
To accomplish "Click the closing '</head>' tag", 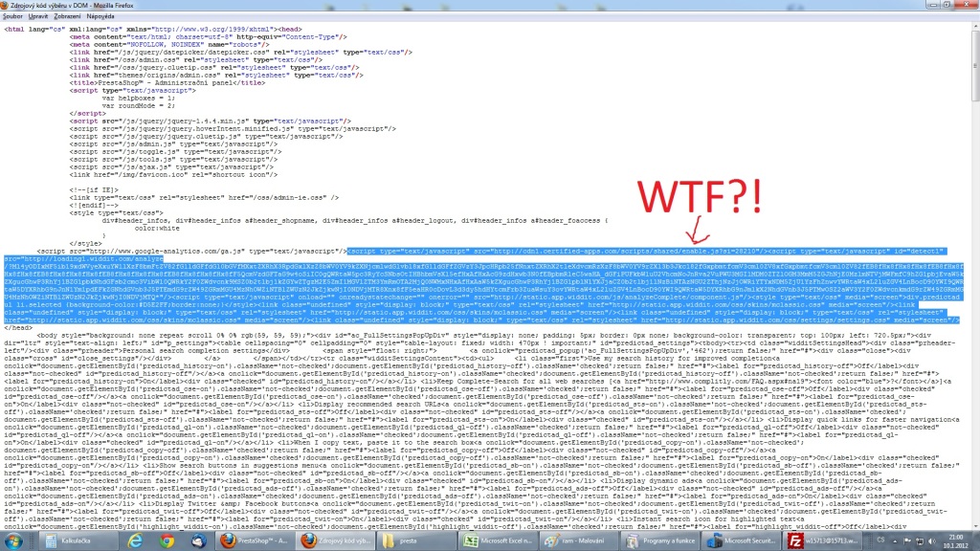I will coord(18,328).
